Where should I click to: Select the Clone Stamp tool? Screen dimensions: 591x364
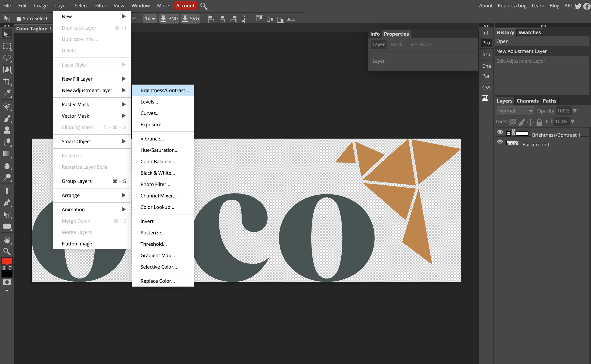tap(7, 130)
